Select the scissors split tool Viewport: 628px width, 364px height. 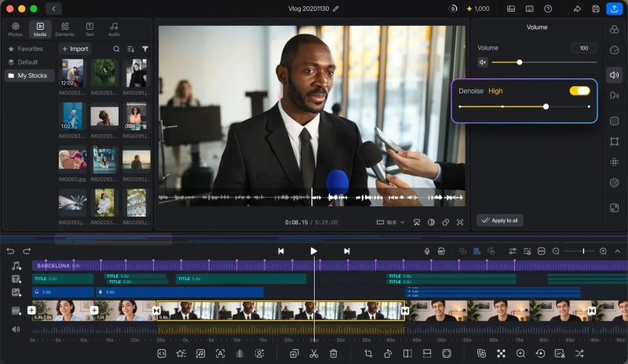click(x=313, y=354)
